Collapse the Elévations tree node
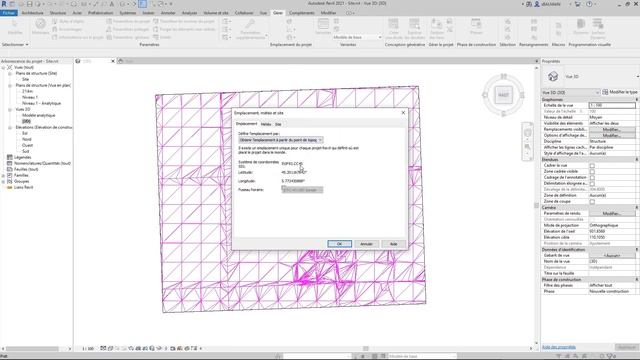The height and width of the screenshot is (360, 640). click(10, 127)
